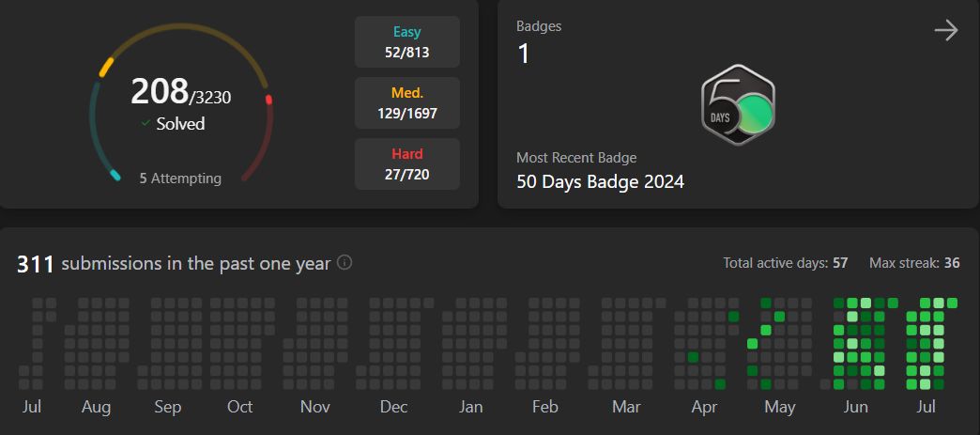
Task: Select the Med. 129/1697 box
Action: pos(407,103)
